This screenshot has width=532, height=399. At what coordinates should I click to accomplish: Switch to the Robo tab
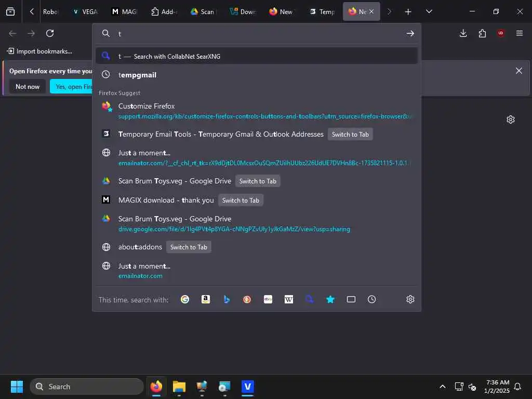pyautogui.click(x=50, y=11)
